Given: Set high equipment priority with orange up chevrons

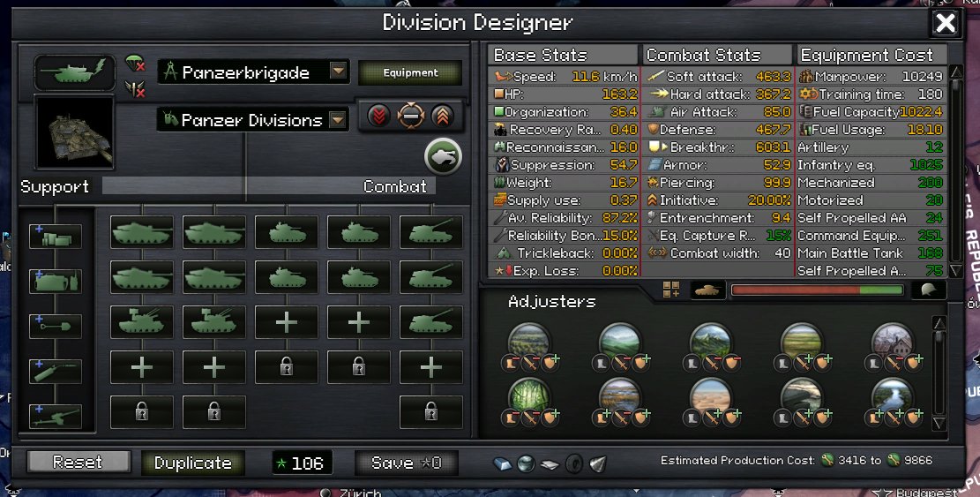Looking at the screenshot, I should pyautogui.click(x=442, y=116).
